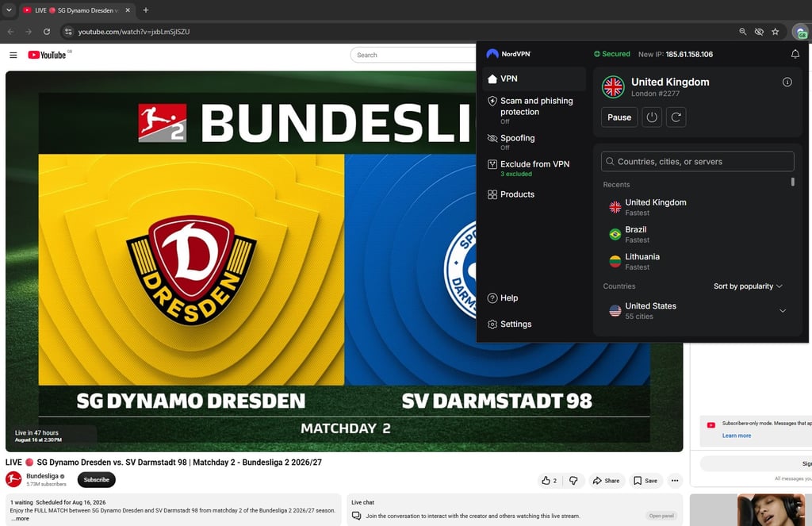Viewport: 812px width, 526px height.
Task: Reload the YouTube page
Action: click(x=47, y=32)
